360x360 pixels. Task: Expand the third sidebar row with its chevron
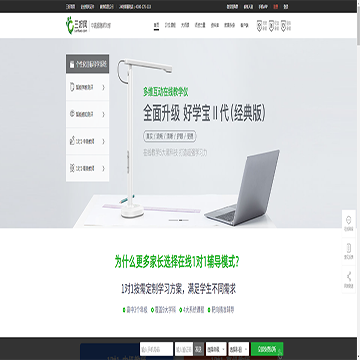pos(103,141)
